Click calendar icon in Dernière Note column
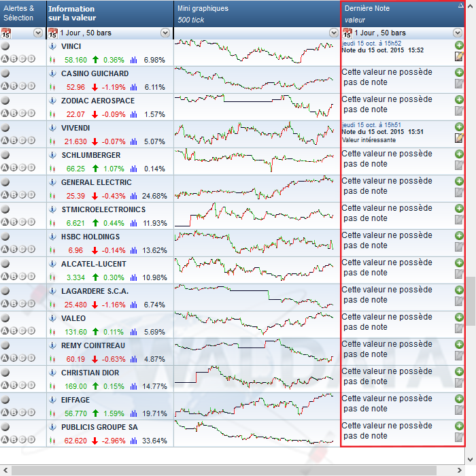 [x=347, y=33]
